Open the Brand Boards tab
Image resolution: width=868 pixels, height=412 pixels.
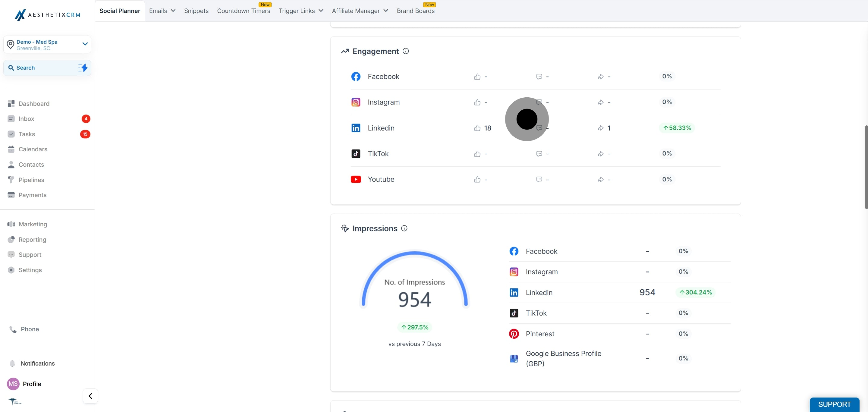(416, 11)
